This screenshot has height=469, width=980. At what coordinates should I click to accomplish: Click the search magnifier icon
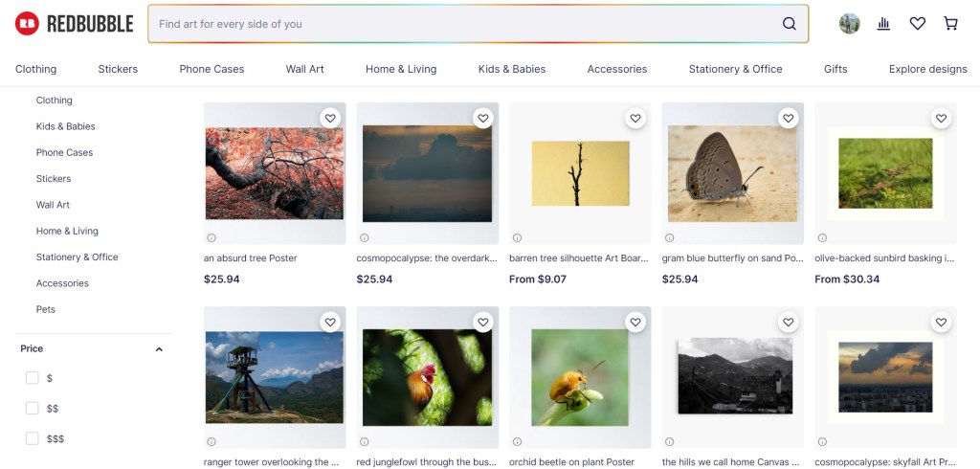pos(789,24)
